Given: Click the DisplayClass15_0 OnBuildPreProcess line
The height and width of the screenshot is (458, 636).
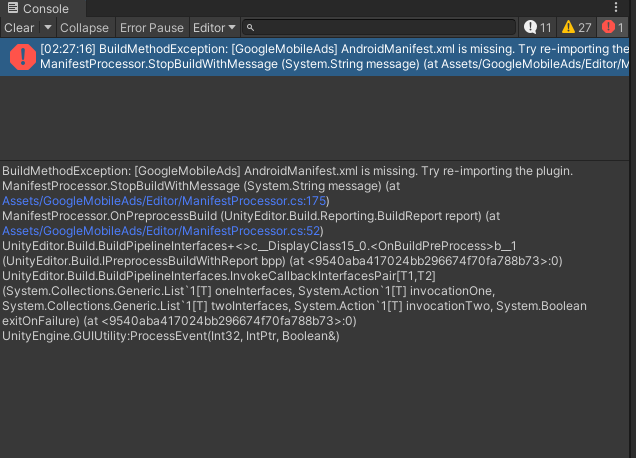Looking at the screenshot, I should 259,246.
